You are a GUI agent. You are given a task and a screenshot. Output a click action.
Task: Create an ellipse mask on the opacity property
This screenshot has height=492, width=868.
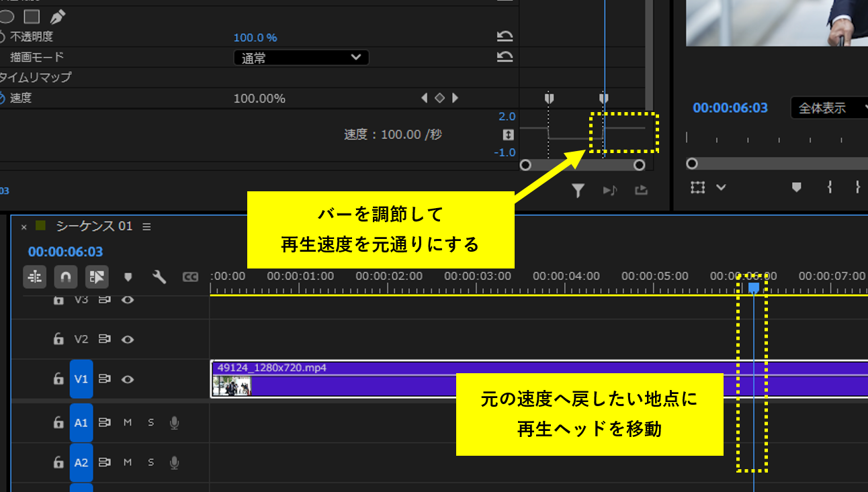[7, 17]
